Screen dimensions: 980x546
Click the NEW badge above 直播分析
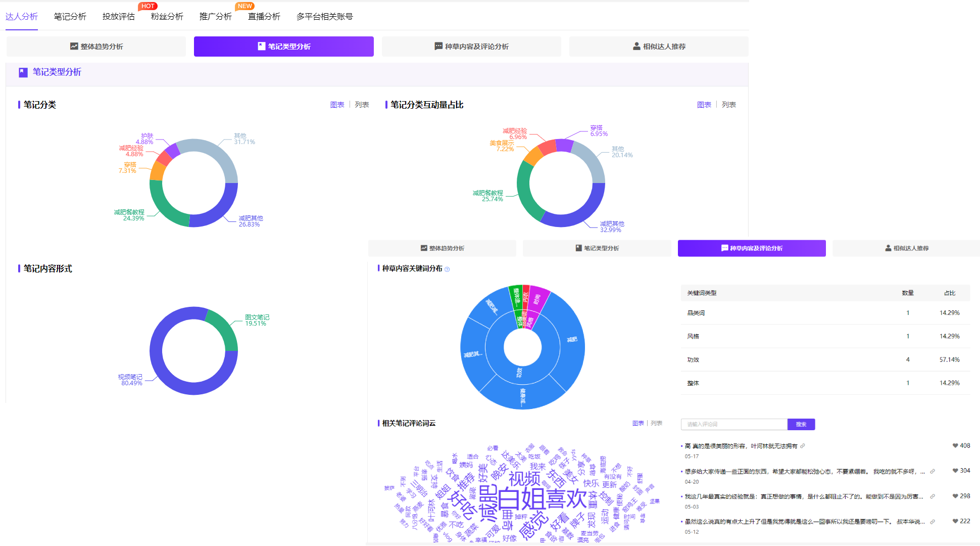pyautogui.click(x=244, y=6)
